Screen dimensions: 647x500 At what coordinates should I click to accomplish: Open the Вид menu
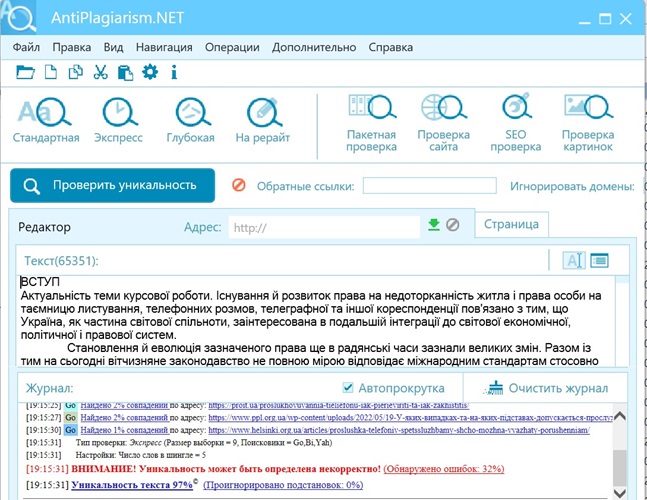(x=113, y=47)
